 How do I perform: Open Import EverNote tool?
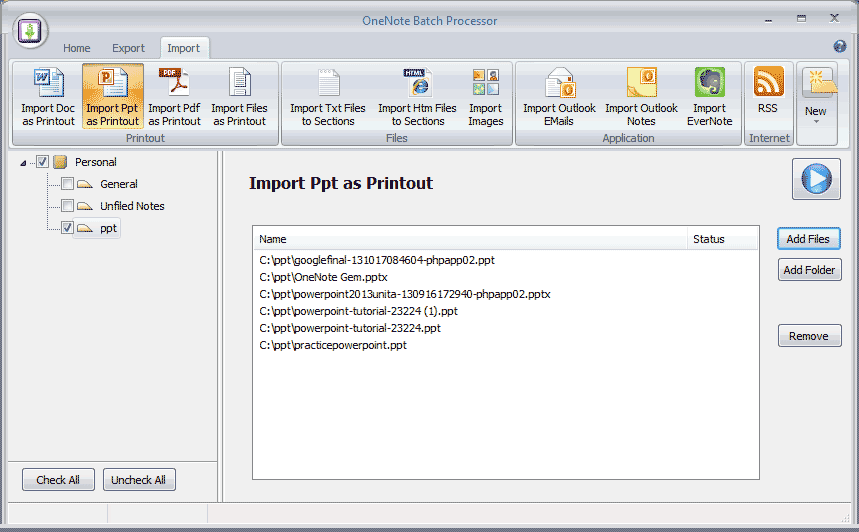coord(709,96)
